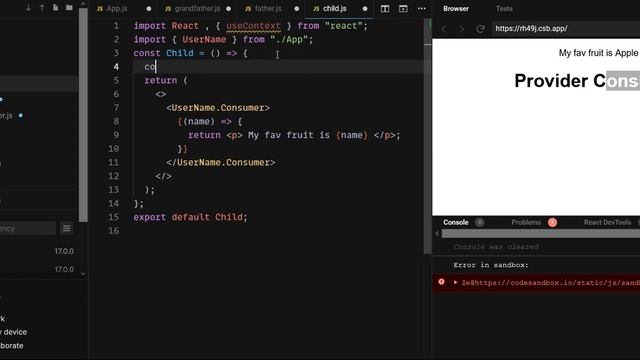Open the App.js editor tab
This screenshot has width=640, height=360.
click(117, 9)
